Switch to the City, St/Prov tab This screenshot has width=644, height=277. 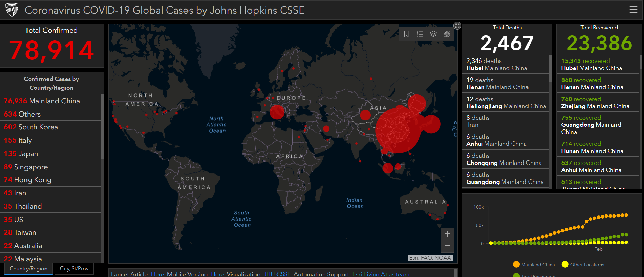pos(74,269)
